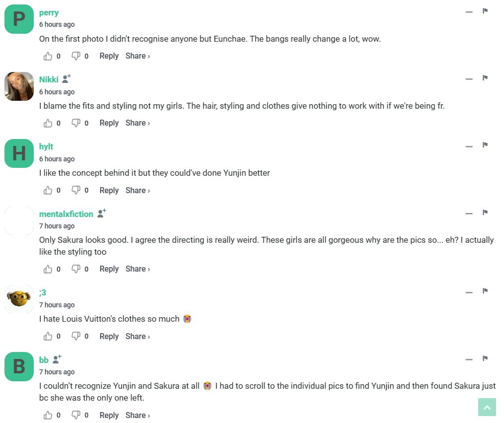Open hylt's user profile name
The height and width of the screenshot is (423, 504).
click(46, 146)
